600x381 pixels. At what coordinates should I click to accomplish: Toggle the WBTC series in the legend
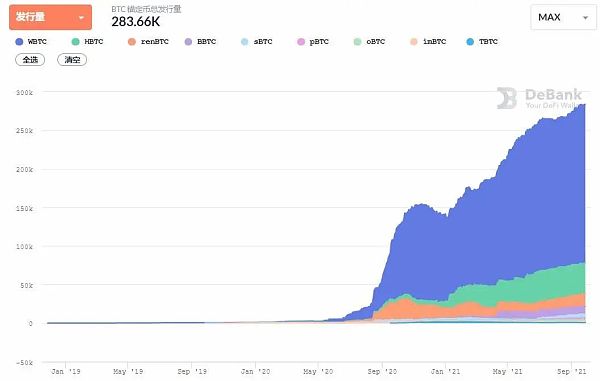tap(31, 42)
